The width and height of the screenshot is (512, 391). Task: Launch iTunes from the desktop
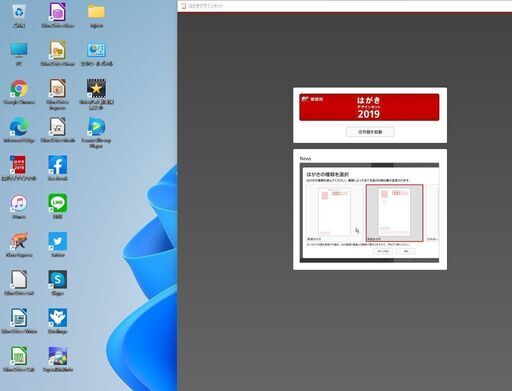19,203
